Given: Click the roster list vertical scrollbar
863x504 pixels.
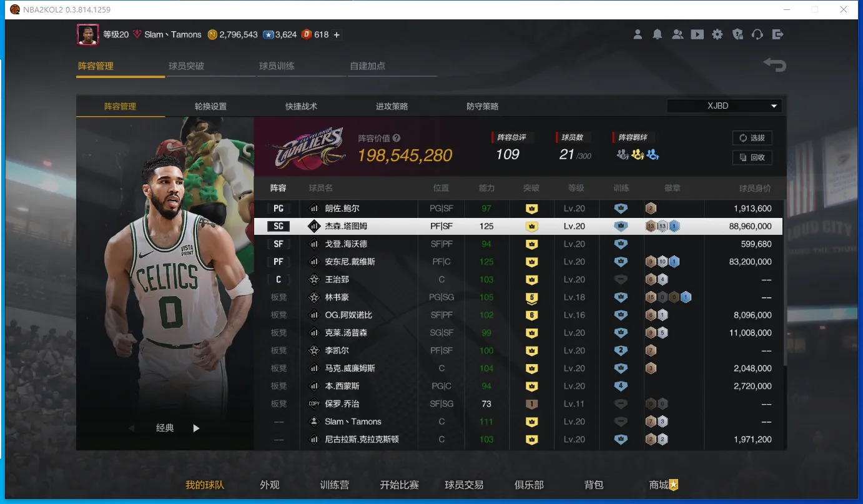Looking at the screenshot, I should coord(784,281).
